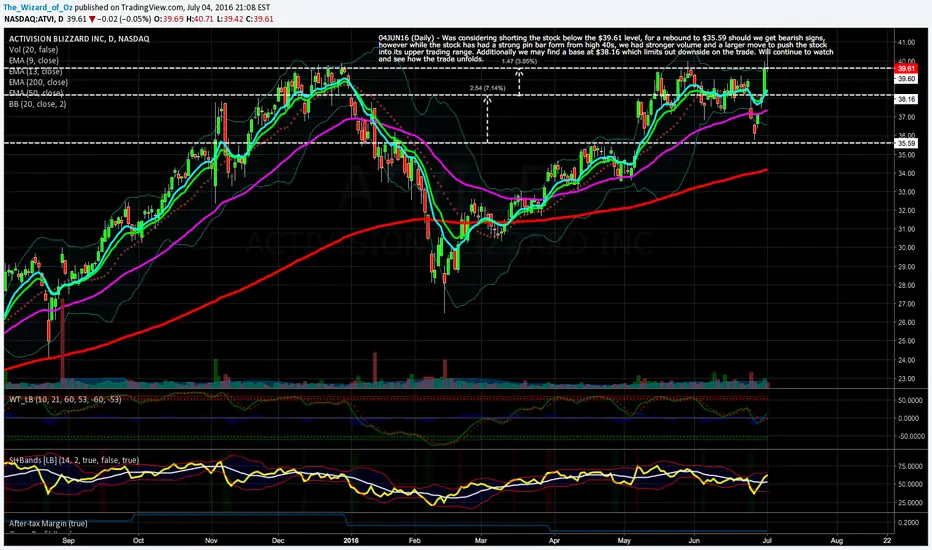Select the ACTIVISION BLIZZARD INC, D, NASDAQ title
Viewport: 932px width, 550px height.
click(x=79, y=39)
